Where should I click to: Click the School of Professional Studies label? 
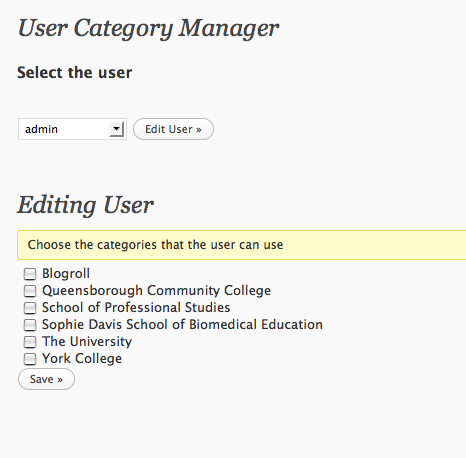point(136,307)
